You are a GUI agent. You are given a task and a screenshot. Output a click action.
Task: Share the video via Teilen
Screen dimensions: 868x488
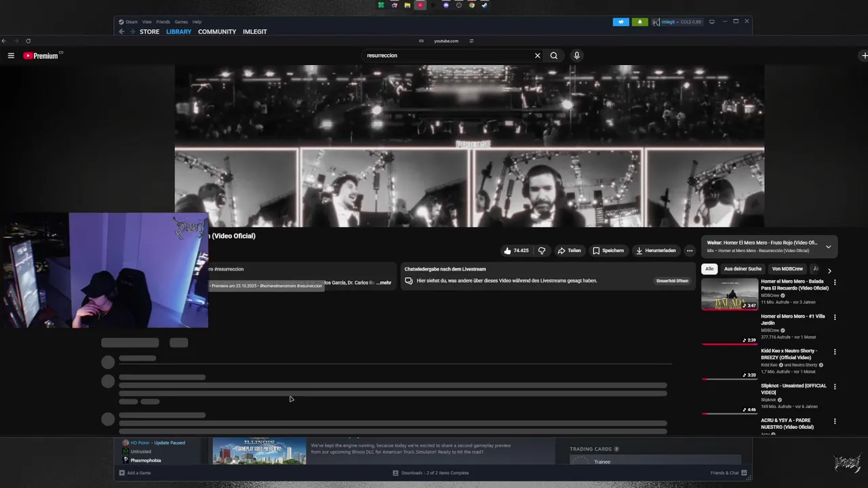pos(569,251)
